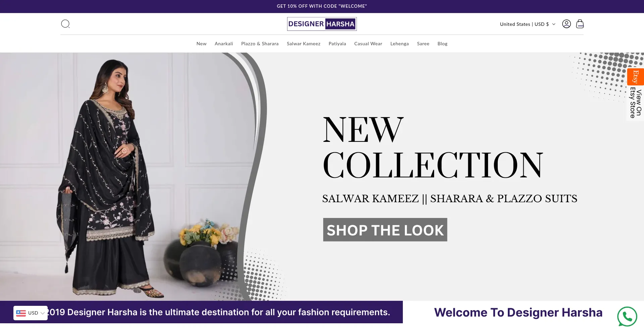Open the search magnifier icon
This screenshot has height=333, width=644.
[x=65, y=24]
